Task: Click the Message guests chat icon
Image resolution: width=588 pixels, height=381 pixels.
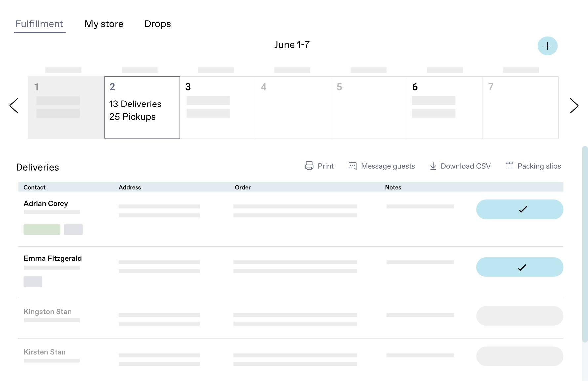Action: pyautogui.click(x=353, y=166)
